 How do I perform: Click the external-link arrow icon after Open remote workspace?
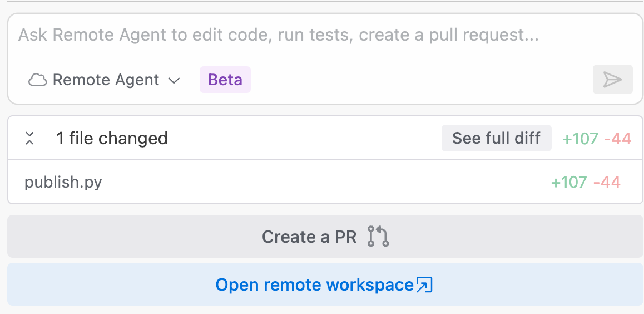[x=424, y=285]
